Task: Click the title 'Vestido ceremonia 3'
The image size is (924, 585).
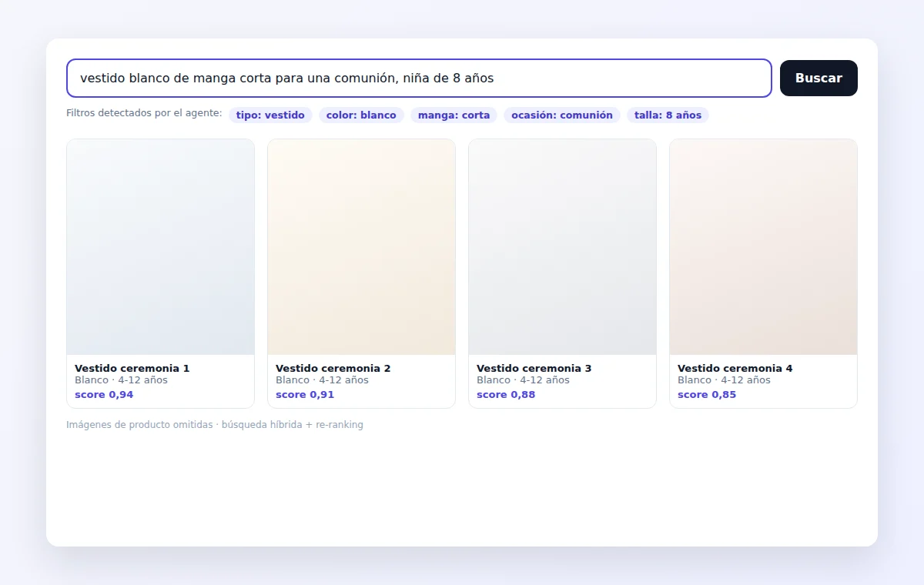Action: (x=534, y=368)
